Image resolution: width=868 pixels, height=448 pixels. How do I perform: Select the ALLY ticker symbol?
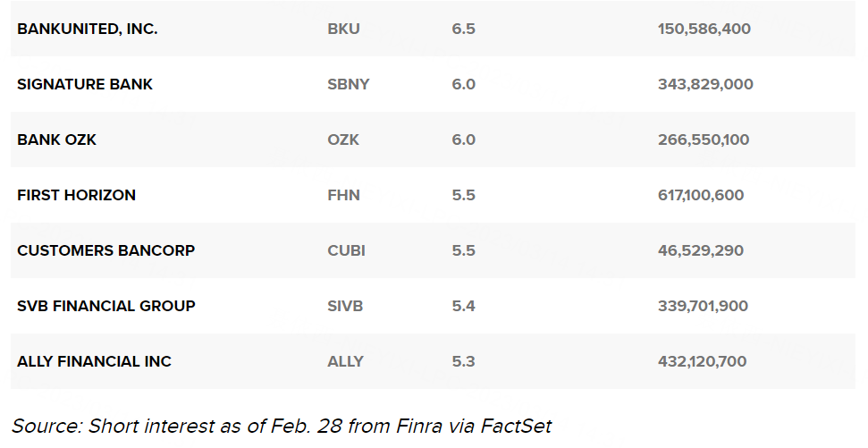tap(345, 361)
